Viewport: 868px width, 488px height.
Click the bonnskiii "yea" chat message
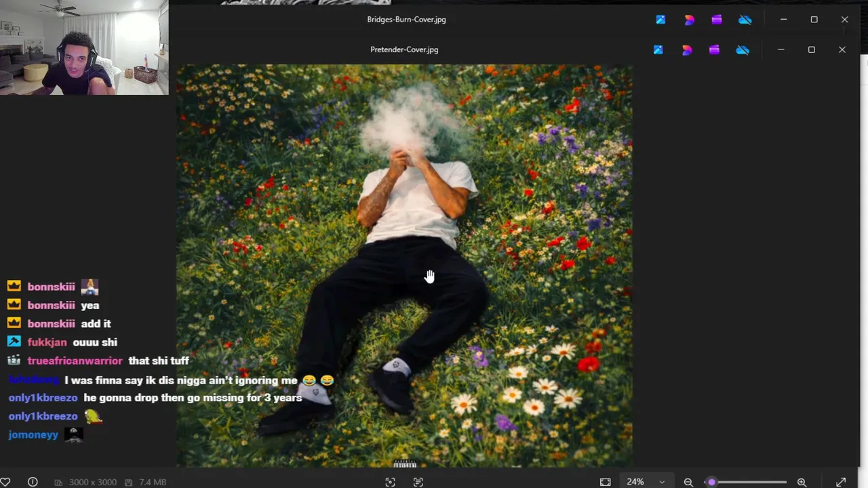click(90, 306)
